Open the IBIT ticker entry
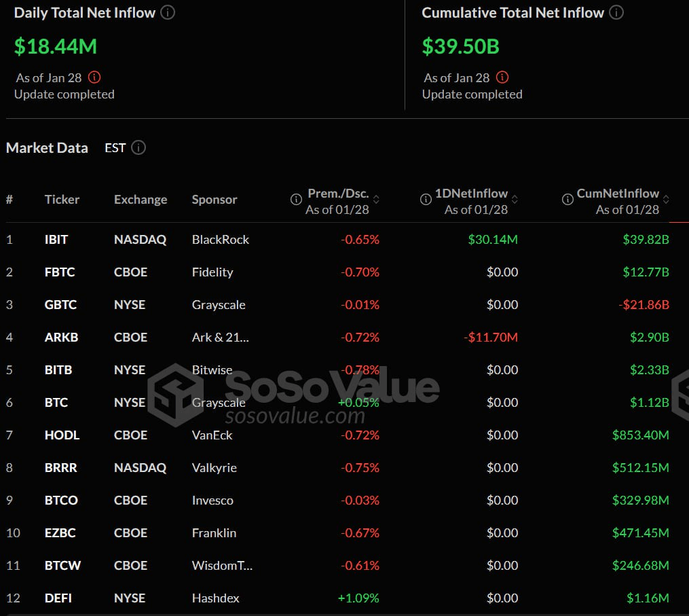Viewport: 689px width, 616px height. 56,239
